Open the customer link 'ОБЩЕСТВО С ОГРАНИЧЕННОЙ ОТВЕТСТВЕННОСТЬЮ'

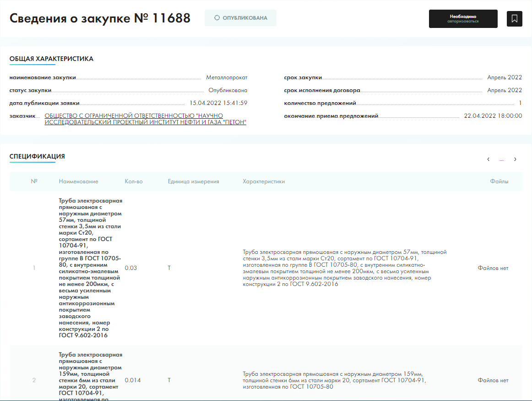pos(145,119)
